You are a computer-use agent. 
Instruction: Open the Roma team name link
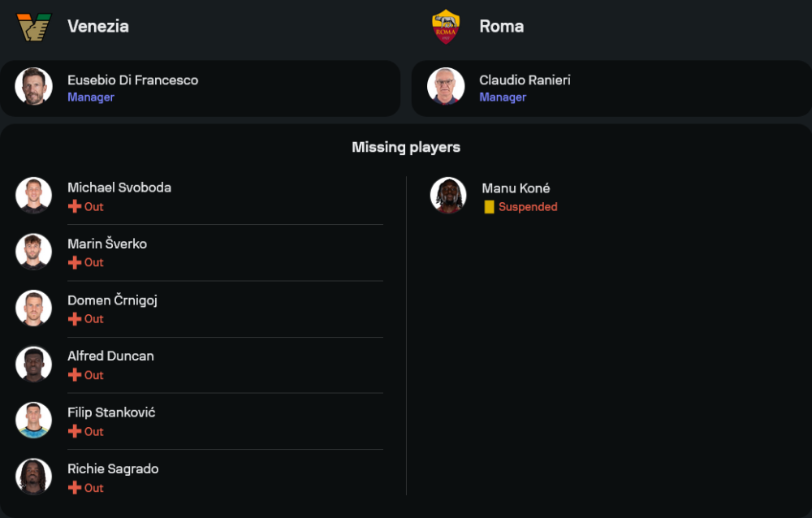[501, 26]
